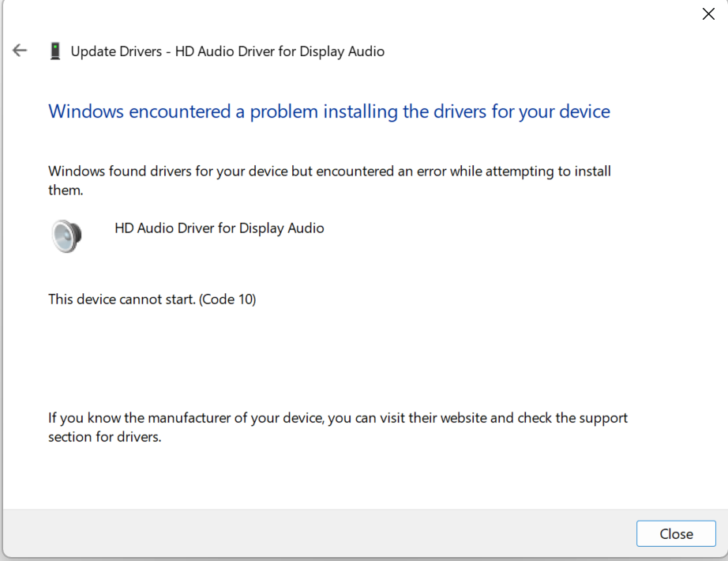Click the empty gray footer left of Close
Image resolution: width=728 pixels, height=561 pixels.
tap(316, 533)
